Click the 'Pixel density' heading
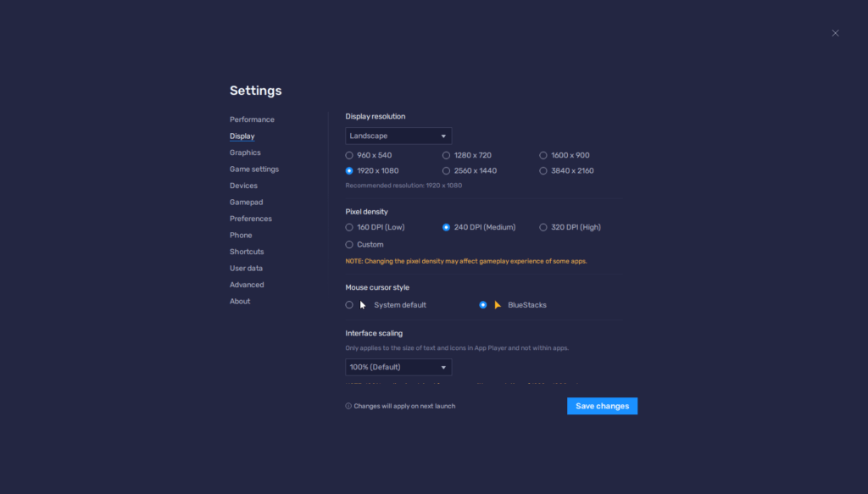This screenshot has height=494, width=868. tap(366, 212)
